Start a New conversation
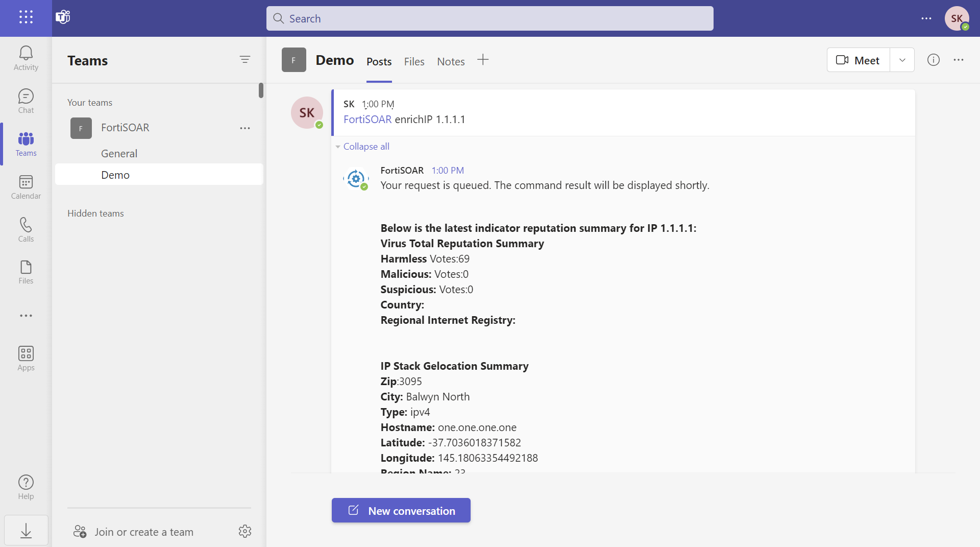Image resolution: width=980 pixels, height=547 pixels. (401, 510)
